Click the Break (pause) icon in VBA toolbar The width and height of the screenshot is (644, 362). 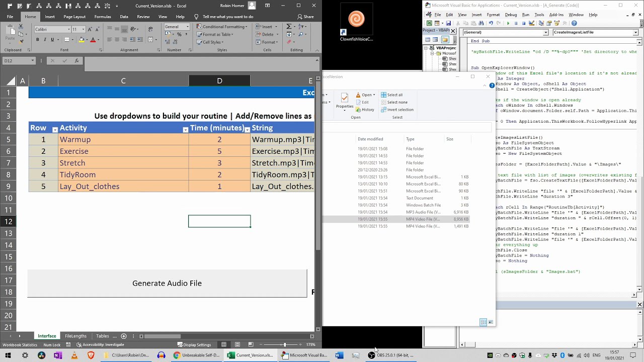point(516,23)
